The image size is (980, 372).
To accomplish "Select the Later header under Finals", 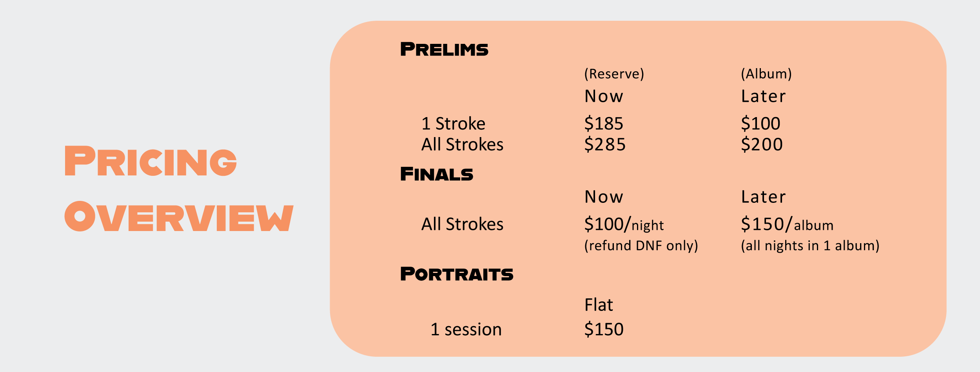I will point(763,197).
